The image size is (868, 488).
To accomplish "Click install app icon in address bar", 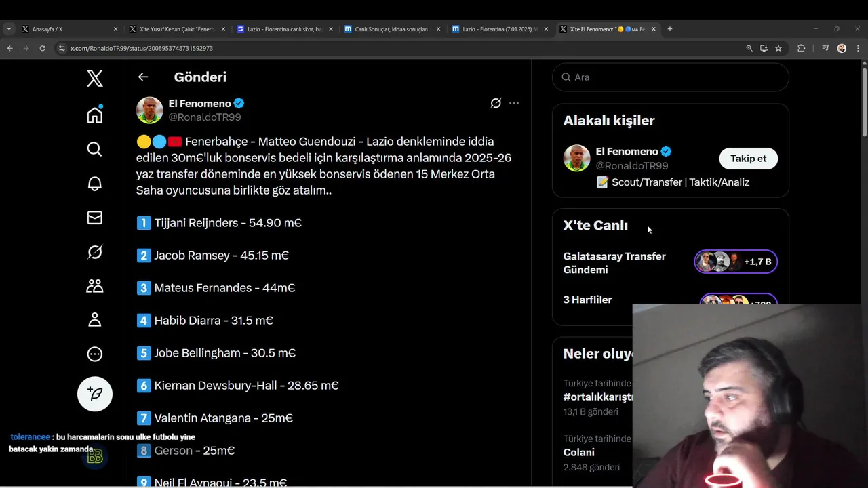I will [764, 48].
